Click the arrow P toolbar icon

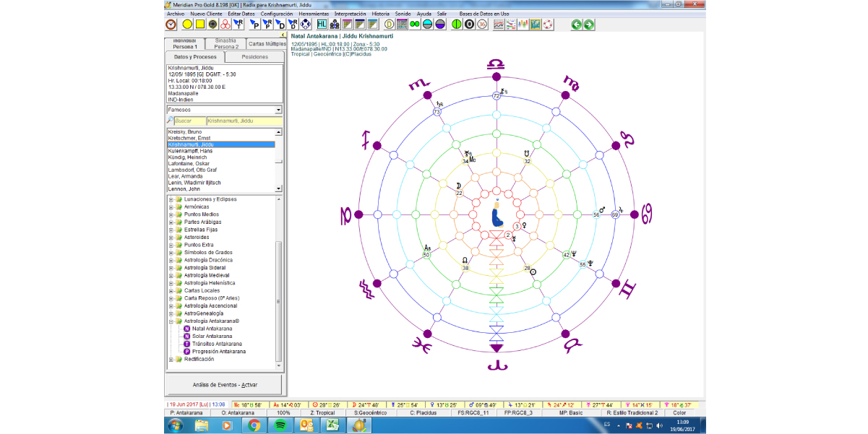254,25
